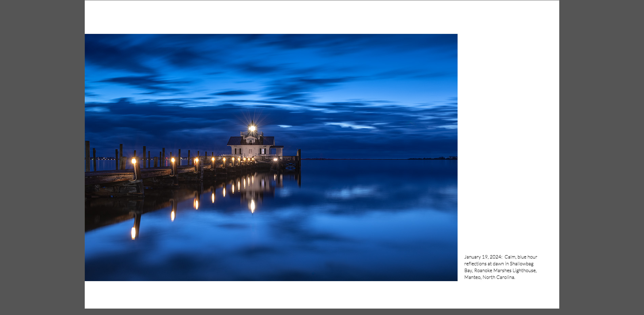Click the word "Shallowbag" in the caption

[521, 264]
